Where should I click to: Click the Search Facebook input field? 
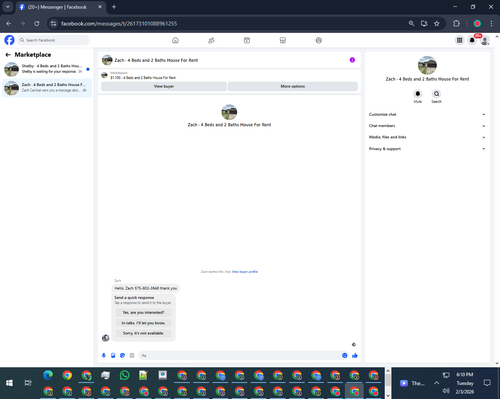53,40
